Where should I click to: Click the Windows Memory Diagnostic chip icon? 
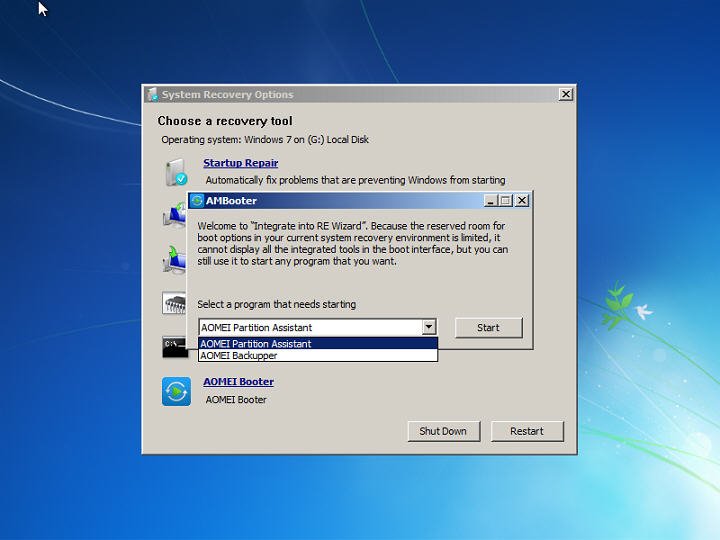(174, 303)
